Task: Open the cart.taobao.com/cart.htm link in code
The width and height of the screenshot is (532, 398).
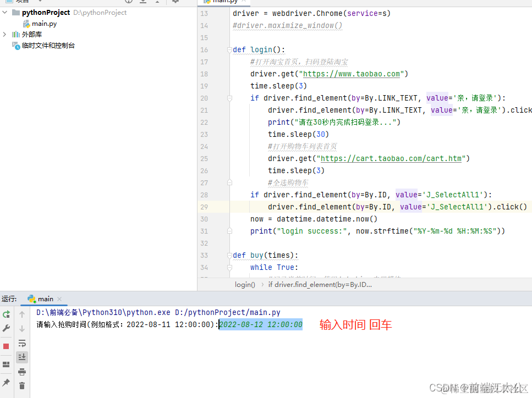Action: pyautogui.click(x=391, y=159)
